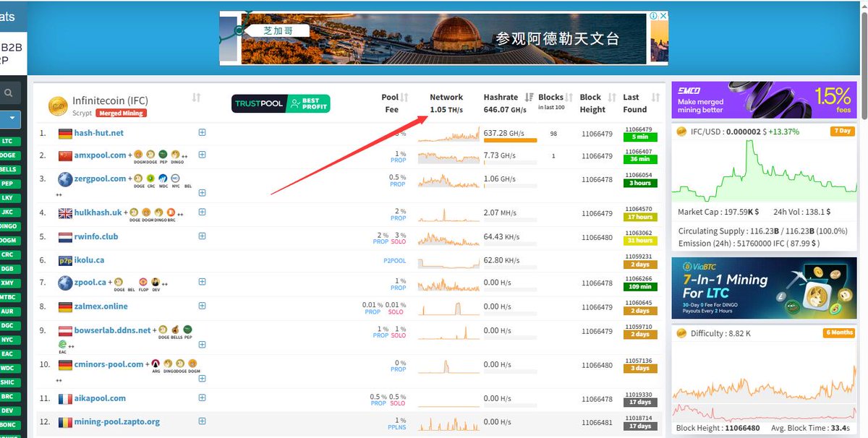Viewport: 868px width, 438px height.
Task: Click the Austria flag beside bowserlab.ddns.net
Action: [x=65, y=330]
